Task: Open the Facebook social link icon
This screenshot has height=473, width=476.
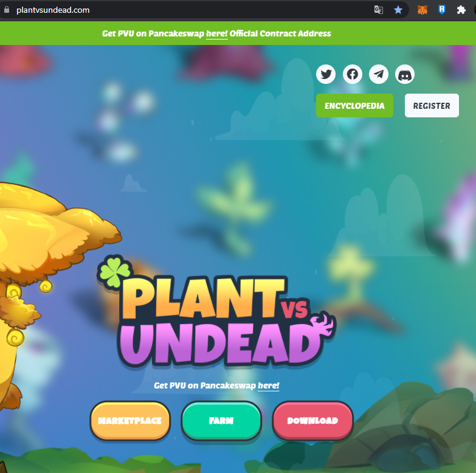Action: pyautogui.click(x=353, y=75)
